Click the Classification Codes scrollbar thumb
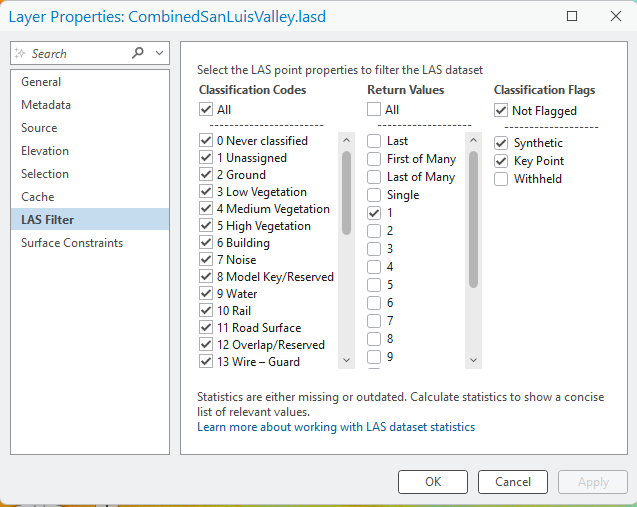637x507 pixels. [347, 193]
